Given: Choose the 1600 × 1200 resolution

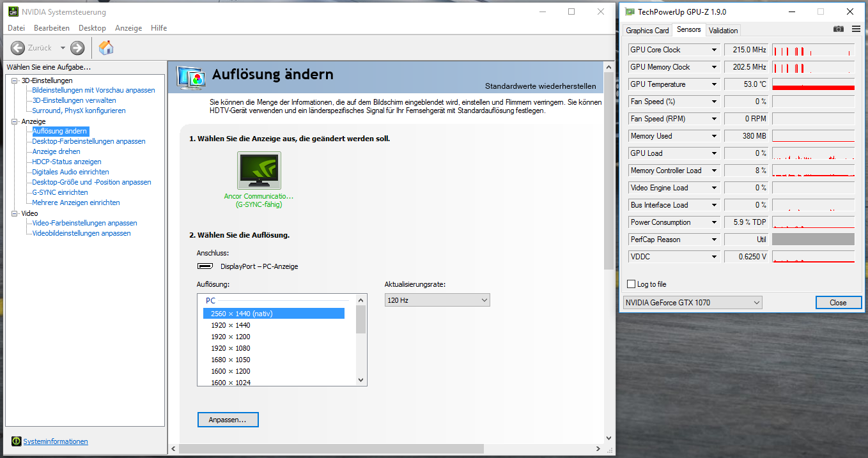Looking at the screenshot, I should point(231,371).
